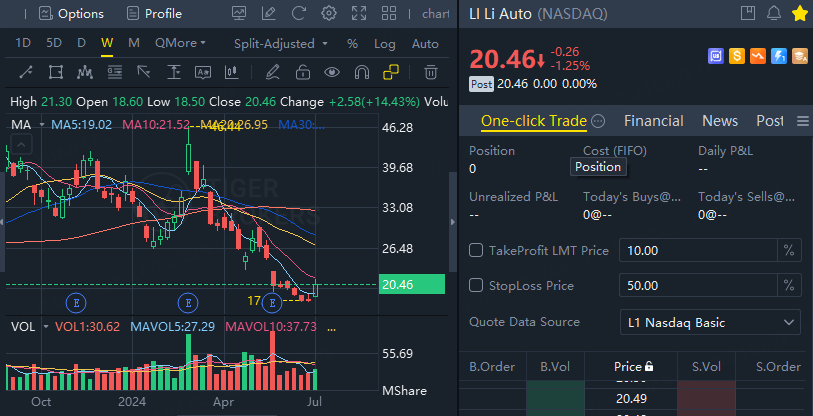Screen dimensions: 813x416
Task: Open the multi-chart grid layout icon
Action: (x=388, y=13)
